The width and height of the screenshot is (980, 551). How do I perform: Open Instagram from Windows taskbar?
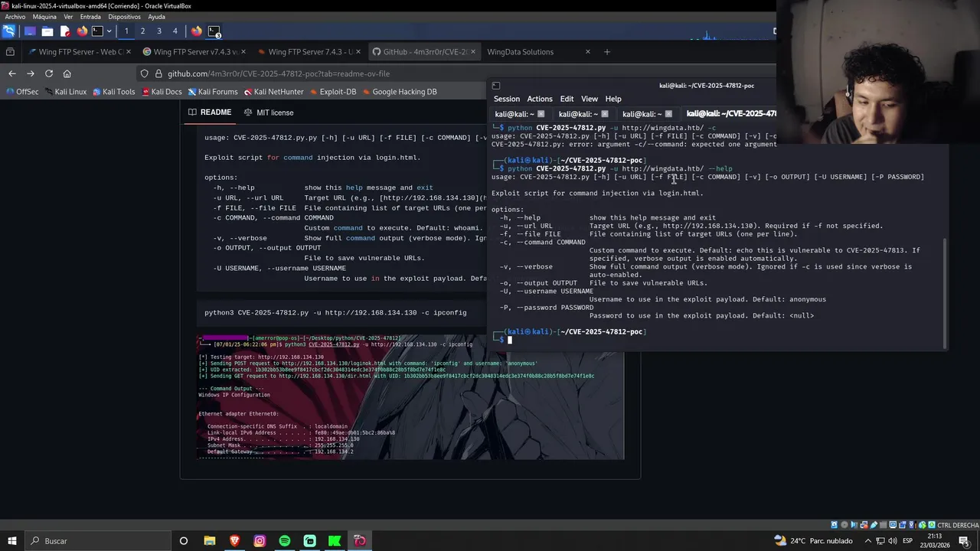tap(260, 541)
